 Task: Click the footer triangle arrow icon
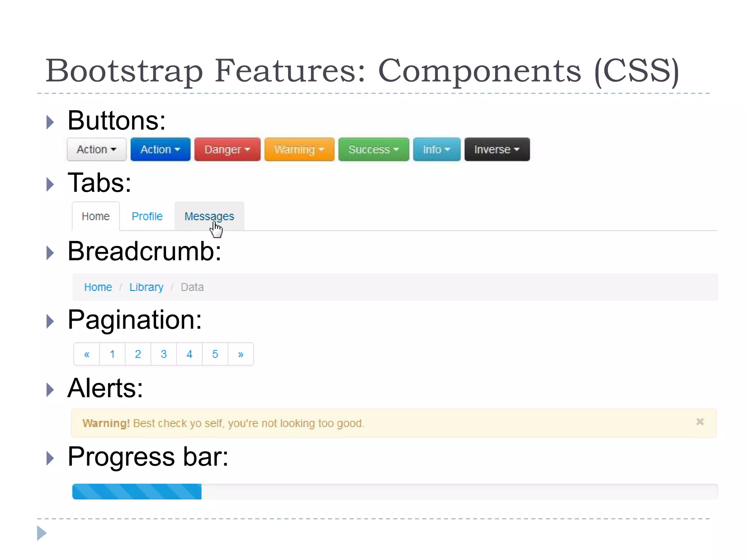click(42, 533)
